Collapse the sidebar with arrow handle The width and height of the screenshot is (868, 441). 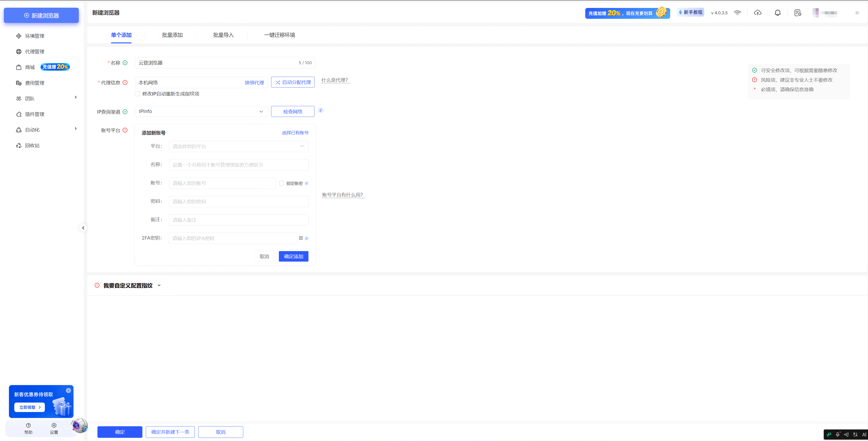click(83, 228)
